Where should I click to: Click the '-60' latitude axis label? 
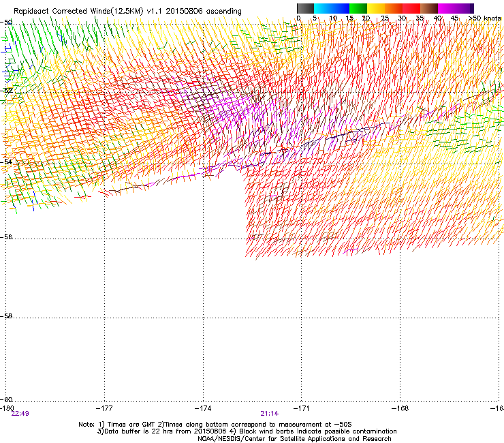[6, 399]
